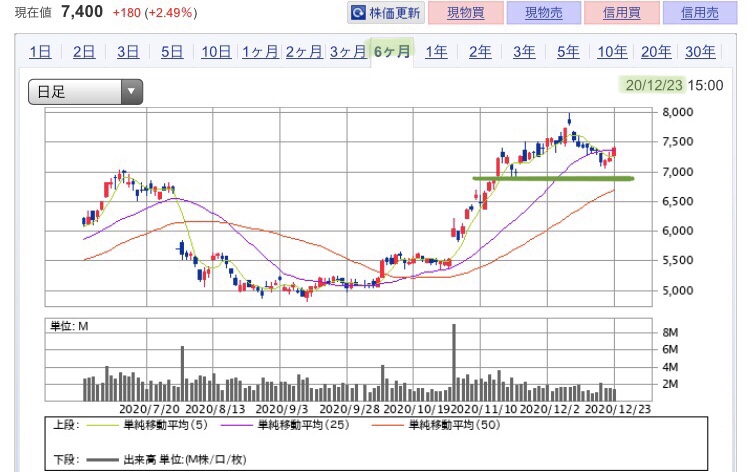Show the 1ヶ月 chart range
Screen dimensions: 748x472
[x=260, y=52]
